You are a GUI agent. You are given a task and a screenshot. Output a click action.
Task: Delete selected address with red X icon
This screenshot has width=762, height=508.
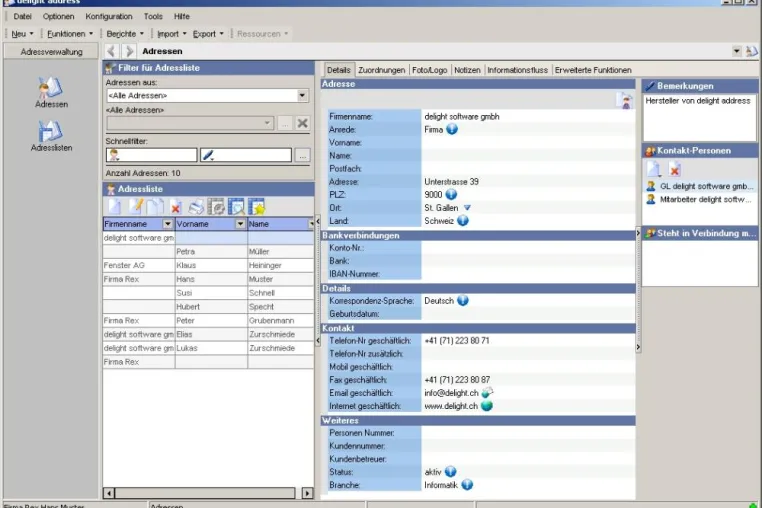pyautogui.click(x=175, y=208)
